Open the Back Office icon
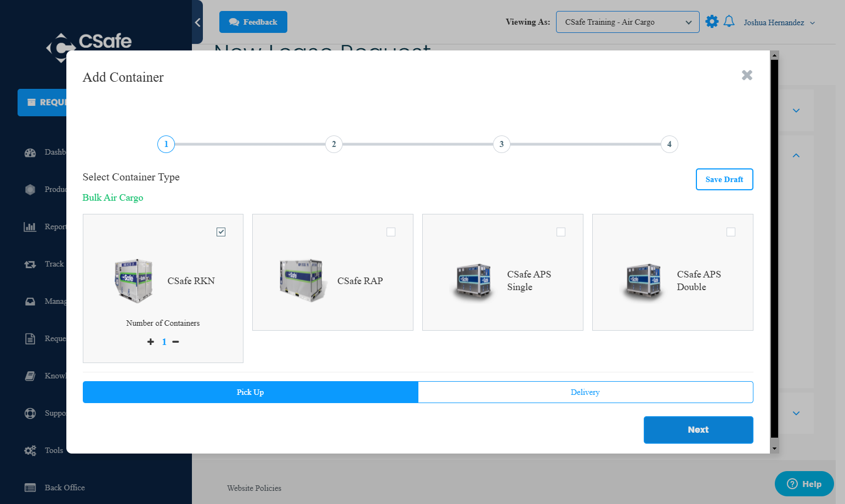 [30, 488]
